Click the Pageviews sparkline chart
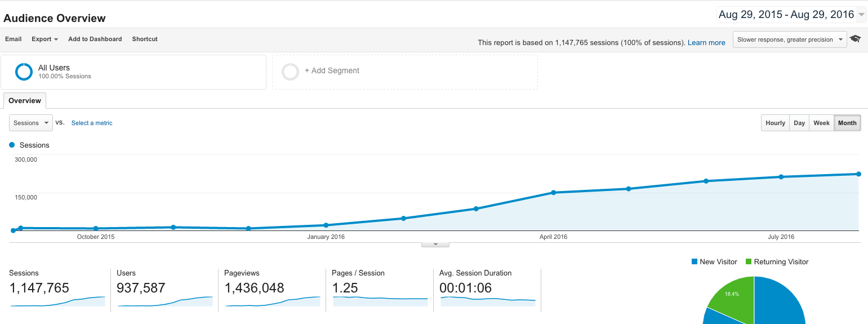The width and height of the screenshot is (868, 324). (273, 301)
